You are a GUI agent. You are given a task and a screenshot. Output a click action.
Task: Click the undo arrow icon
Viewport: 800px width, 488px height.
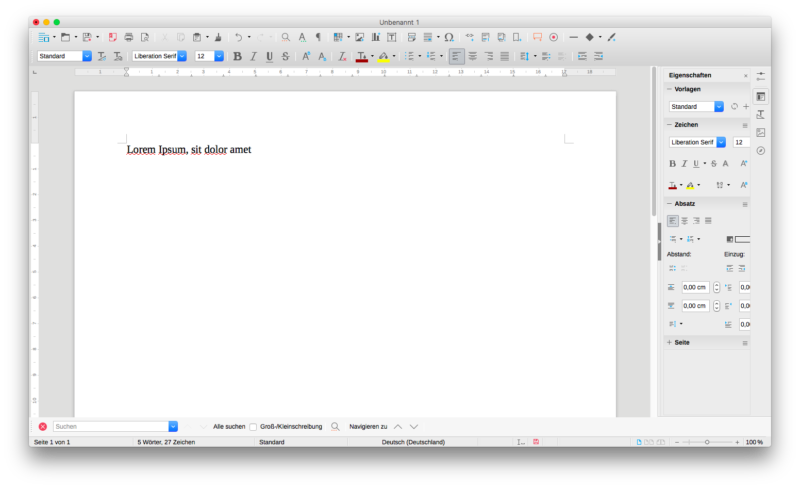pos(237,37)
